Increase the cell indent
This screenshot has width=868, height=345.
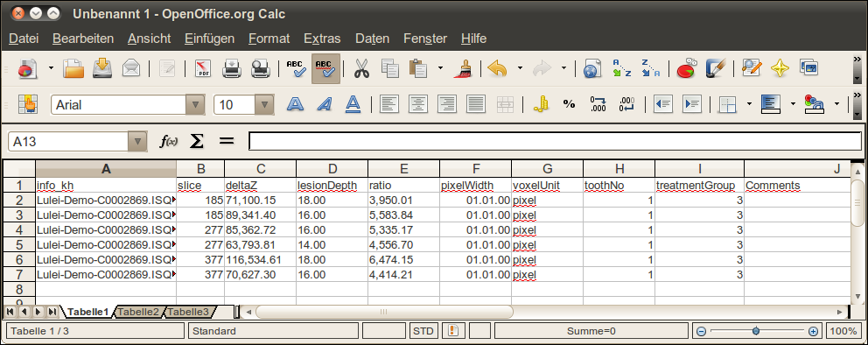click(692, 104)
